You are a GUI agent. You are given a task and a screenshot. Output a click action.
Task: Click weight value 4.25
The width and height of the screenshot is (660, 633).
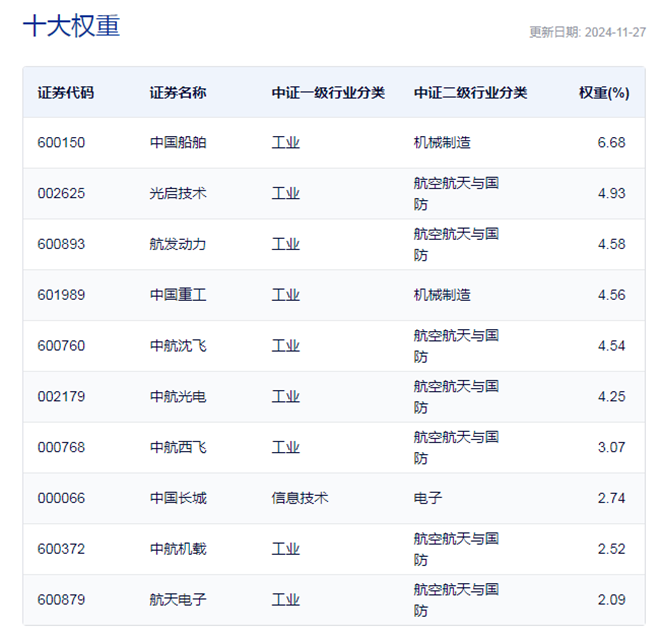coord(612,396)
